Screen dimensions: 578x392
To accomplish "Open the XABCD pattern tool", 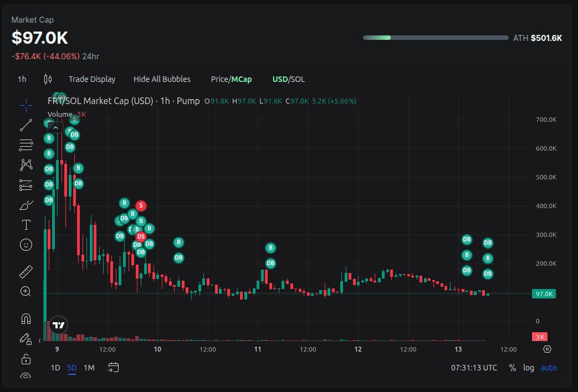I will [25, 164].
